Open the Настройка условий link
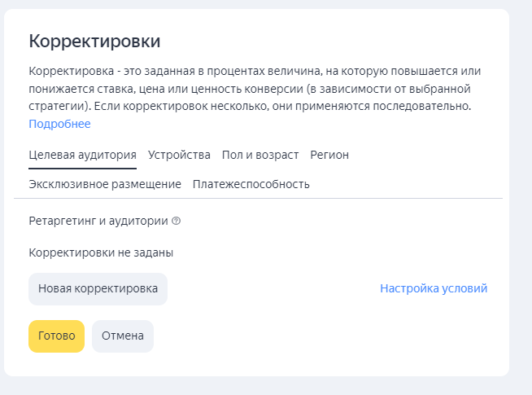Image resolution: width=532 pixels, height=395 pixels. click(434, 288)
